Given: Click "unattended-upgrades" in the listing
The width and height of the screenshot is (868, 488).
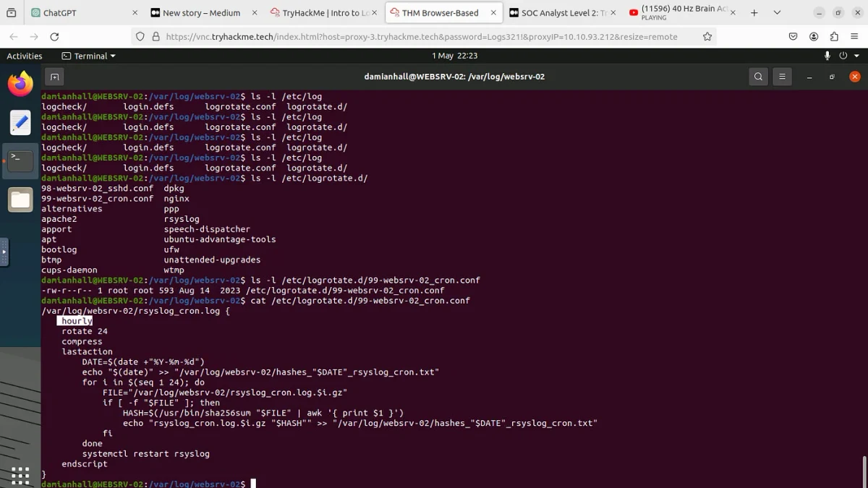Looking at the screenshot, I should click(x=212, y=260).
